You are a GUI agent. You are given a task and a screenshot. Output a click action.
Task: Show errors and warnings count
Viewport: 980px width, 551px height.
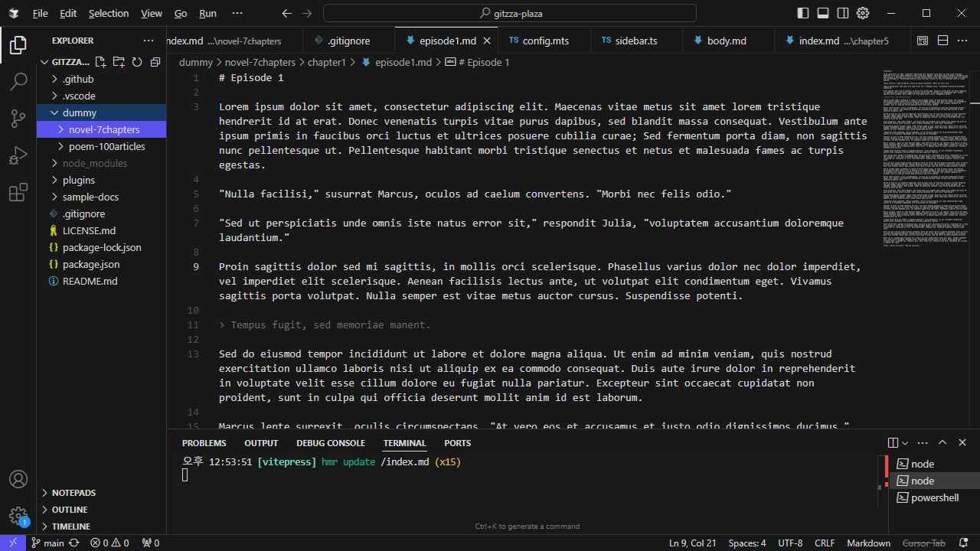point(109,543)
